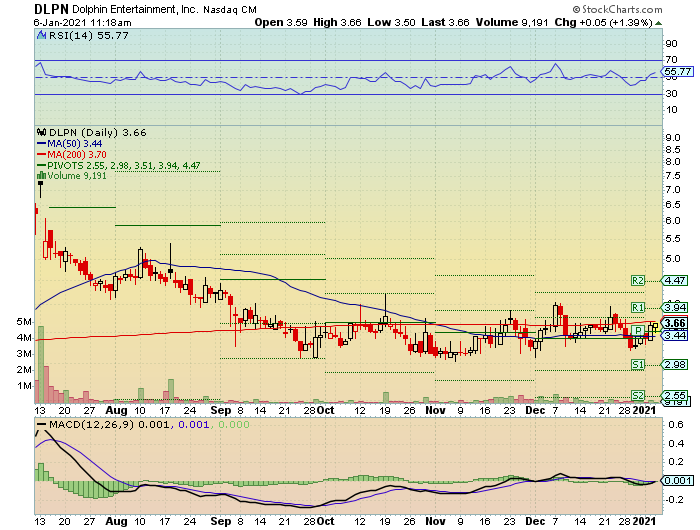Click the RSI indicator line icon
The width and height of the screenshot is (700, 530).
pyautogui.click(x=42, y=35)
